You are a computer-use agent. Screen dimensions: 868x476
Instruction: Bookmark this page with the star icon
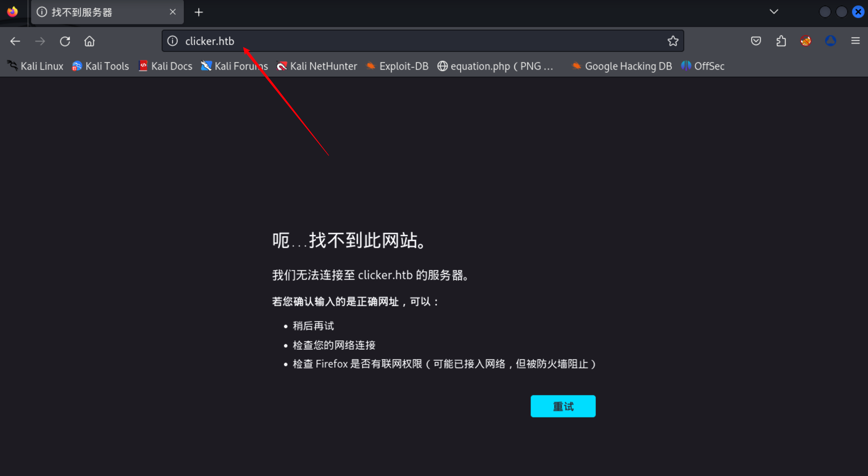673,41
